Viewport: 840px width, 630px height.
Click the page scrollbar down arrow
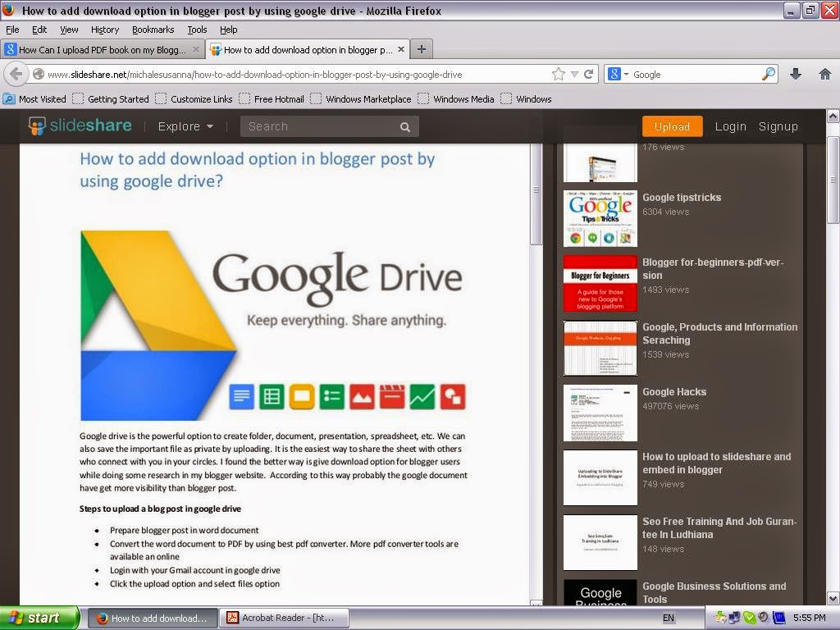[x=833, y=598]
